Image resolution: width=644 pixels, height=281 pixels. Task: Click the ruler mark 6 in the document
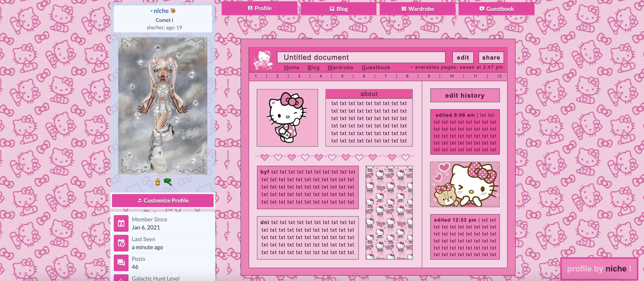(x=364, y=77)
